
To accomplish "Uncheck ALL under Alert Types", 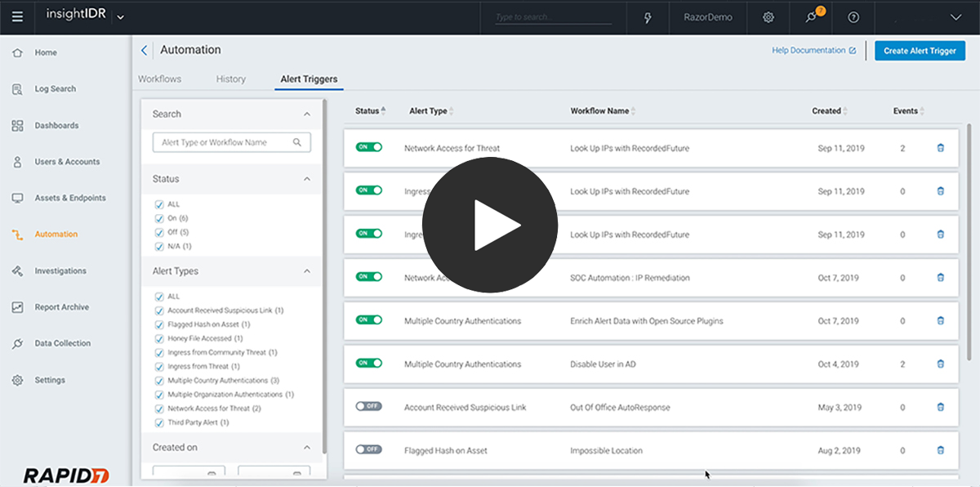I will [x=159, y=297].
